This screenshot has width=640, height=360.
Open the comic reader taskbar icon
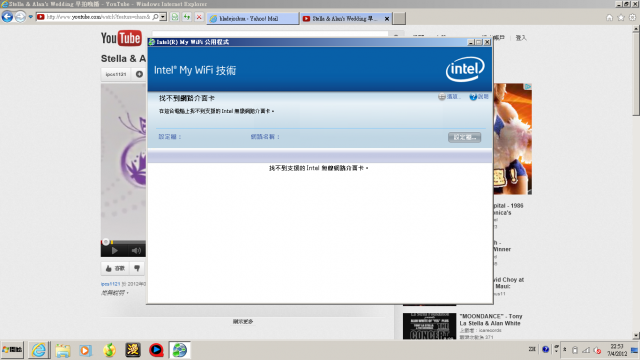[x=133, y=350]
